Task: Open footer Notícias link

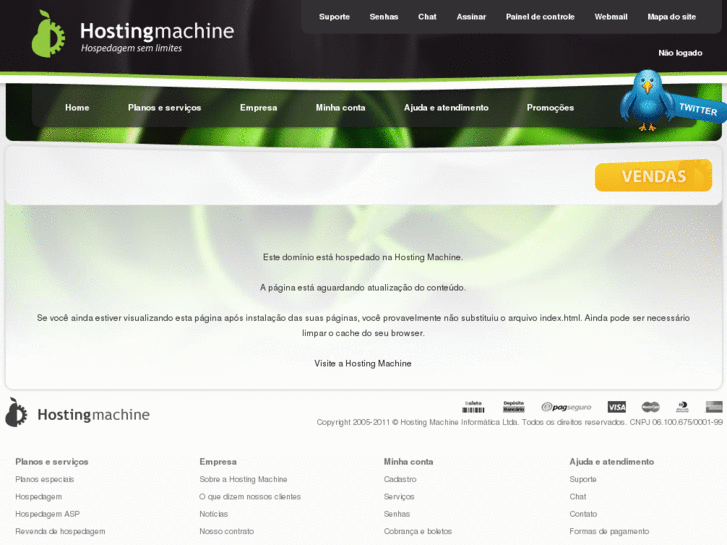Action: pos(214,514)
